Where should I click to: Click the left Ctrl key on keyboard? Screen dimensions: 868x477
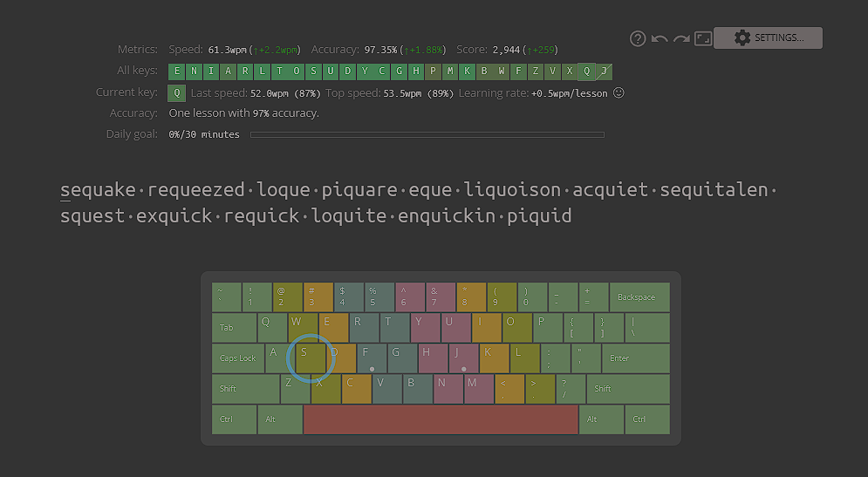(233, 419)
